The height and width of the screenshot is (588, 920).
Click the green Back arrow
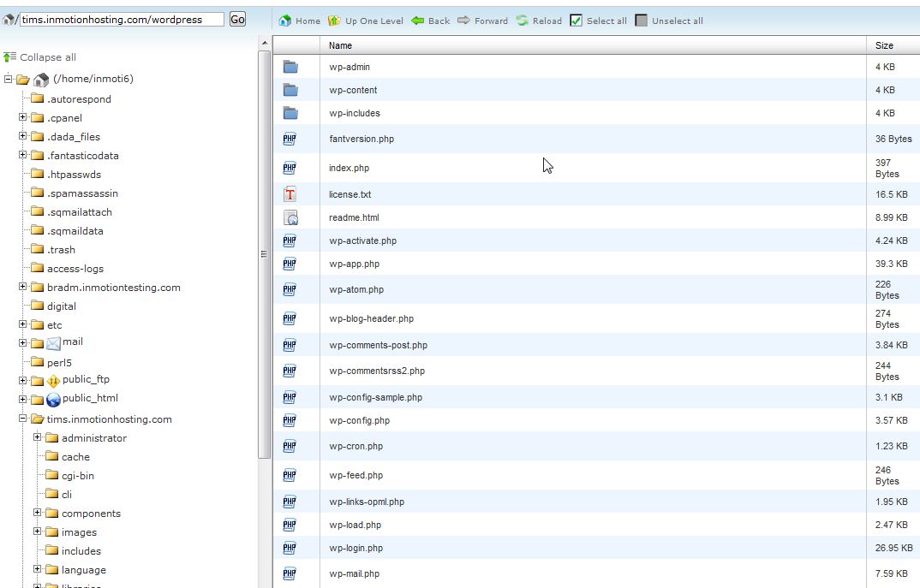coord(418,21)
